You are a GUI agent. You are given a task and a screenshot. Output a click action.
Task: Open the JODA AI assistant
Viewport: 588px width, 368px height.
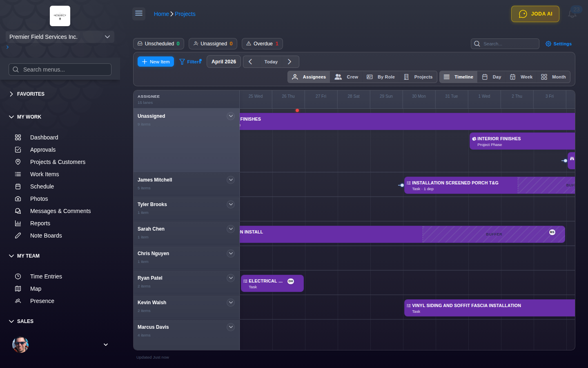tap(535, 14)
